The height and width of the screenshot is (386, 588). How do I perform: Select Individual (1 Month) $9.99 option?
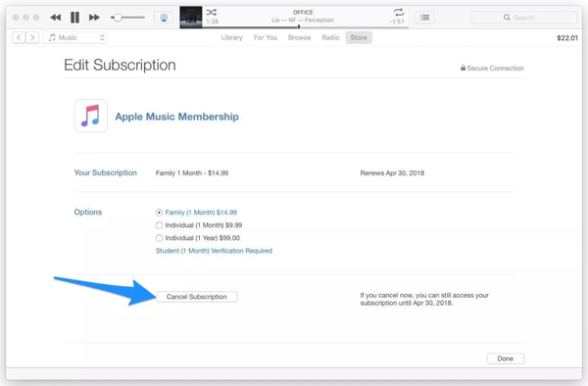click(159, 225)
